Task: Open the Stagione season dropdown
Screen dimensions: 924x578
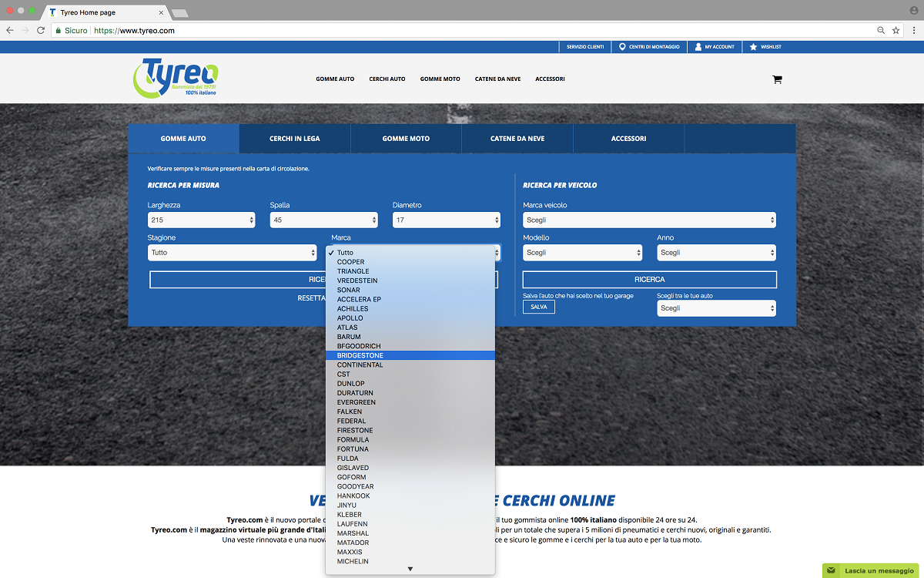Action: [x=233, y=253]
